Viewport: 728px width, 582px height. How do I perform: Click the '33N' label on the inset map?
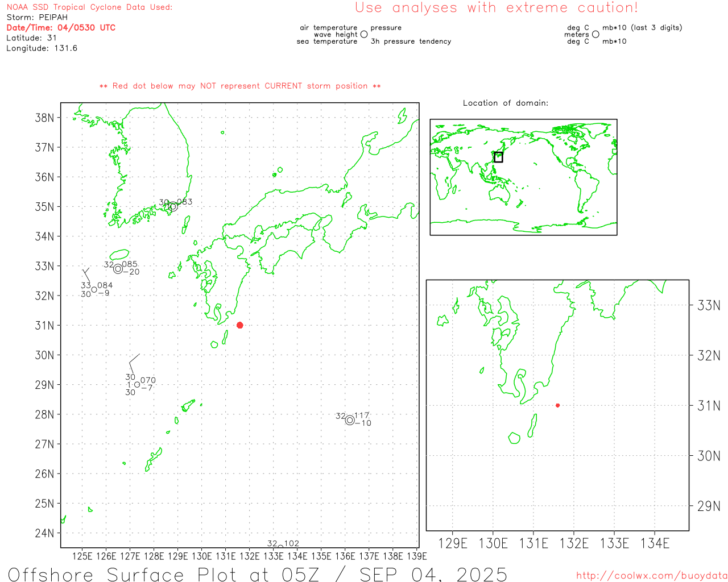(709, 306)
